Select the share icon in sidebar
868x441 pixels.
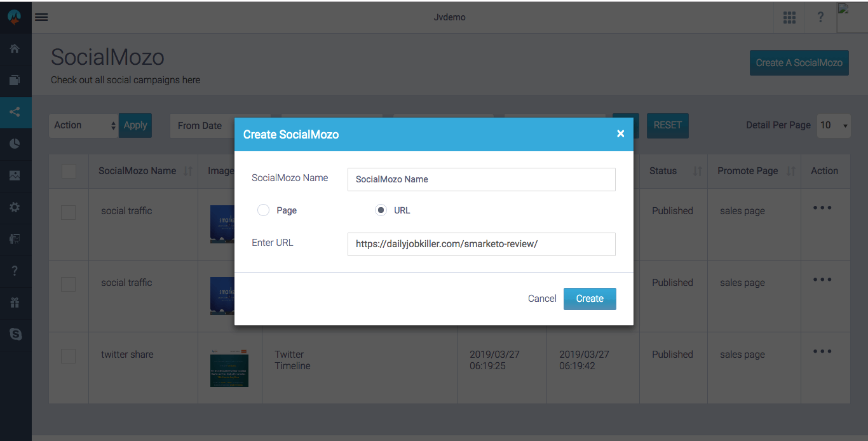(15, 112)
